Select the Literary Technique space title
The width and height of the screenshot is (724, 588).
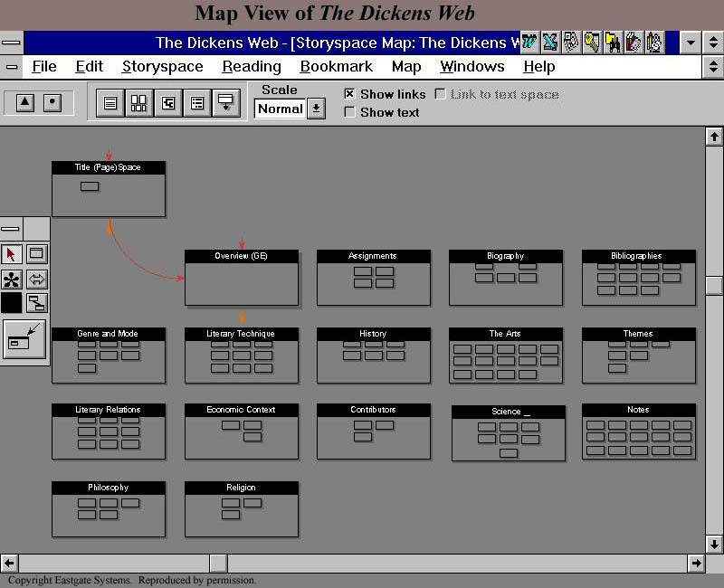pos(241,334)
